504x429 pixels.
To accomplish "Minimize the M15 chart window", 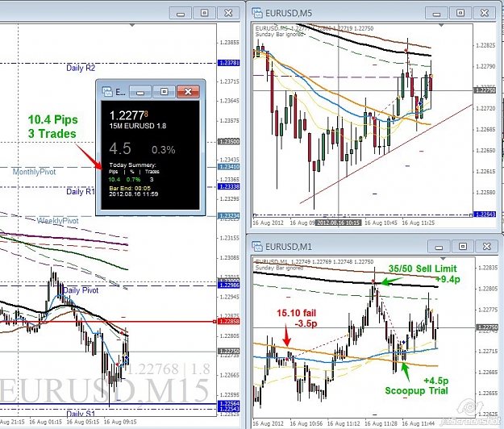I will point(181,13).
